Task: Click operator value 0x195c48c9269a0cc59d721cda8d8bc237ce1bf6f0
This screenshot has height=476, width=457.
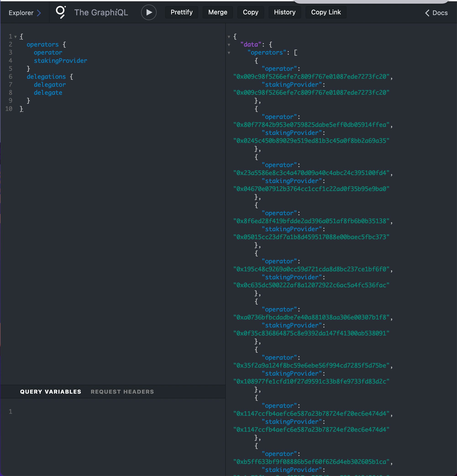Action: (x=311, y=269)
